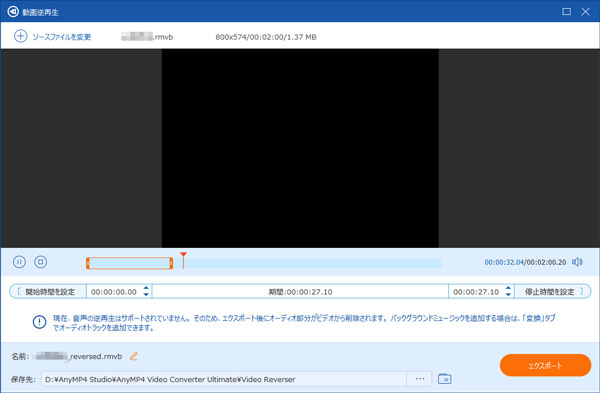Decrease start time with down arrow

[146, 295]
